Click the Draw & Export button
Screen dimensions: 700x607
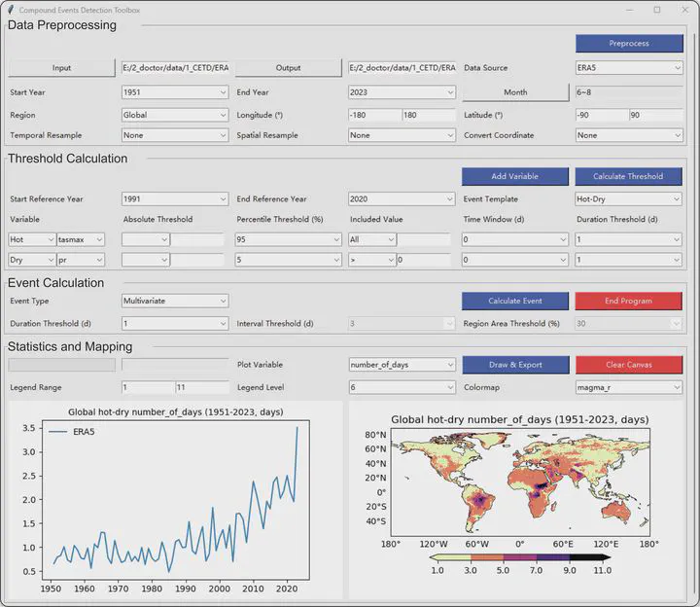coord(514,365)
